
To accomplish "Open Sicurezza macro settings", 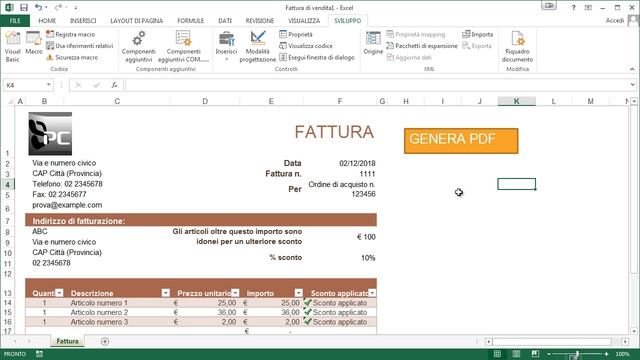I will [x=72, y=58].
